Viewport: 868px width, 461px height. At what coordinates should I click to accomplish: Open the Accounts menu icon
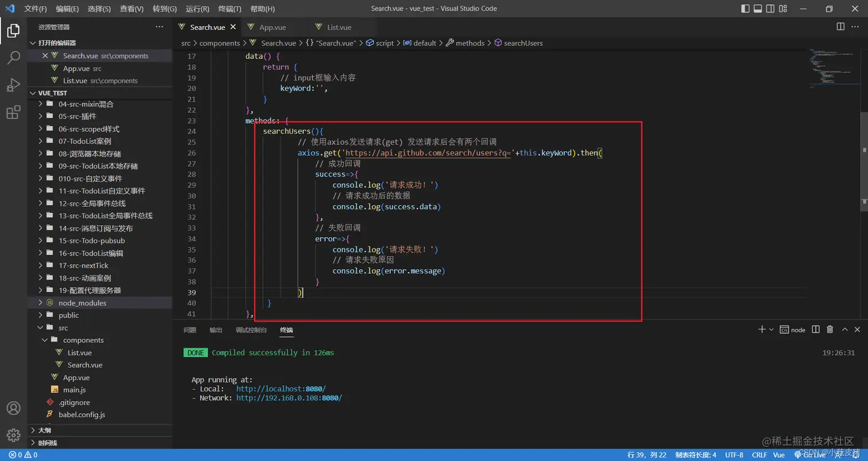click(x=13, y=408)
